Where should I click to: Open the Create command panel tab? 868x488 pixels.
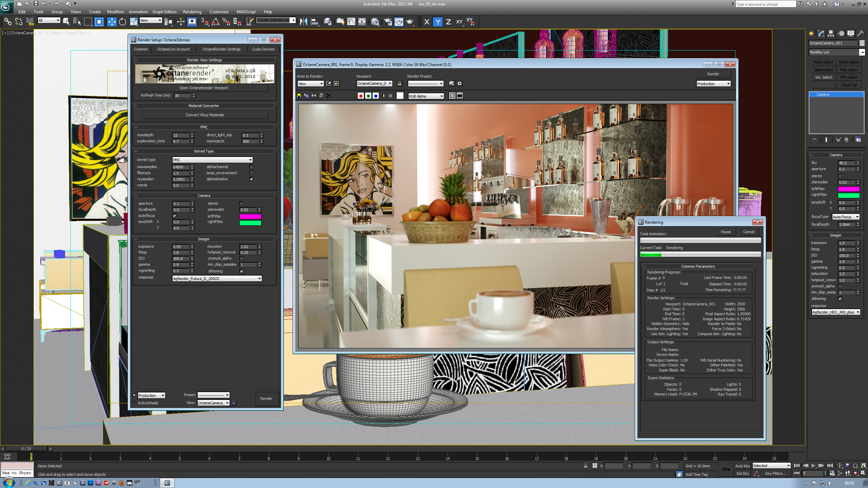tap(811, 33)
